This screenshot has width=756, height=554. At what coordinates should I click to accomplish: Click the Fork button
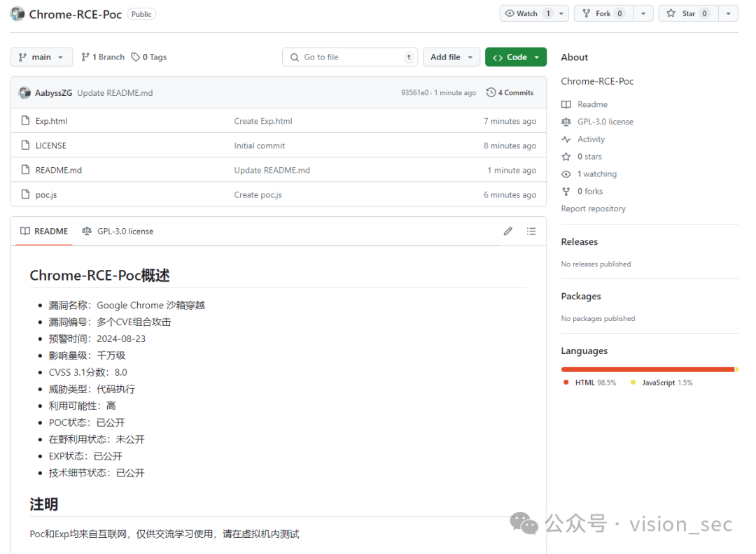coord(603,13)
